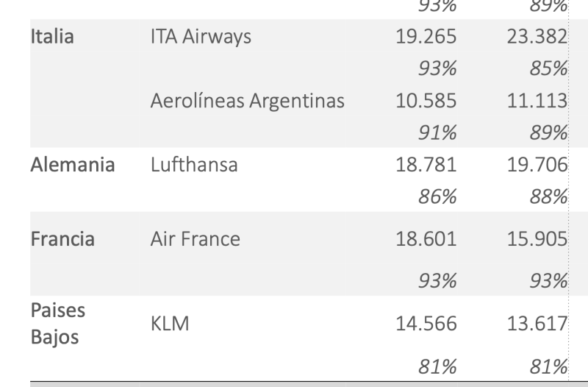Select the Paises Bajos country cell
This screenshot has height=387, width=588.
58,324
